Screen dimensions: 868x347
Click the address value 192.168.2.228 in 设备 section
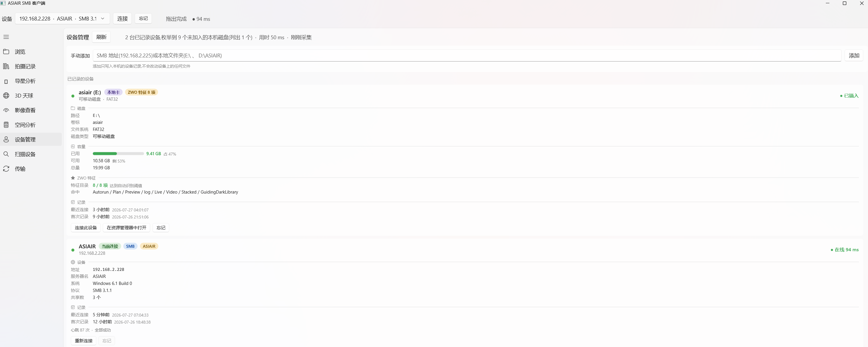(109, 269)
